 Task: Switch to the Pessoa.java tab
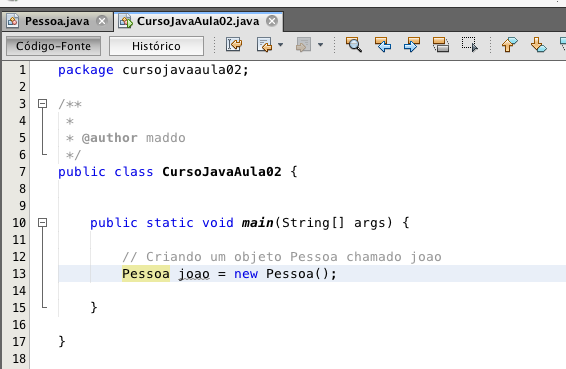click(57, 21)
